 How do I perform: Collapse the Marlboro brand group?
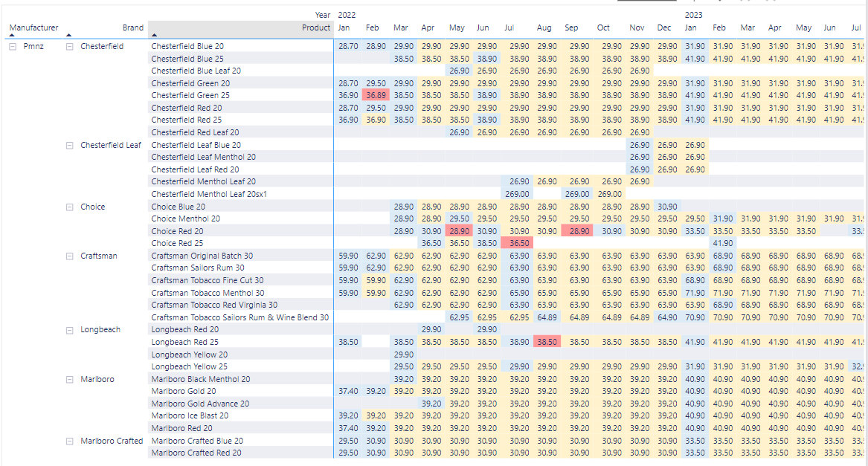[x=70, y=379]
